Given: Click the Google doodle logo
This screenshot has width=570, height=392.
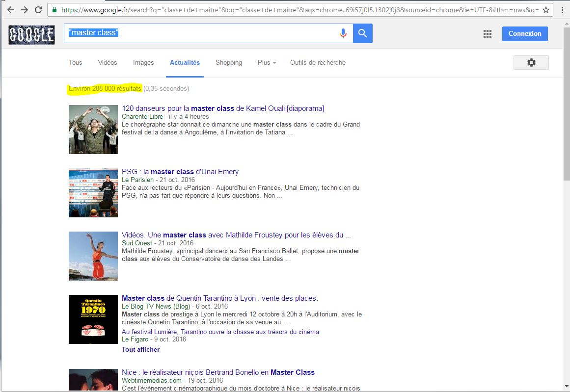Looking at the screenshot, I should (x=31, y=34).
